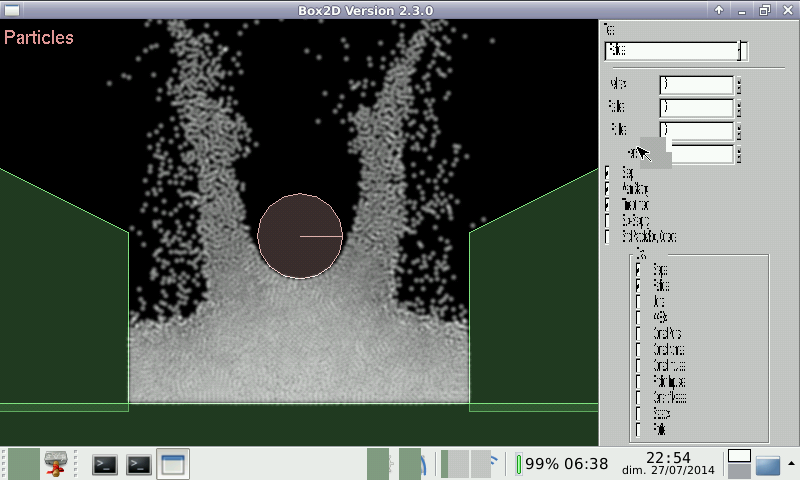Open the first terminal taskbar icon

coord(105,464)
